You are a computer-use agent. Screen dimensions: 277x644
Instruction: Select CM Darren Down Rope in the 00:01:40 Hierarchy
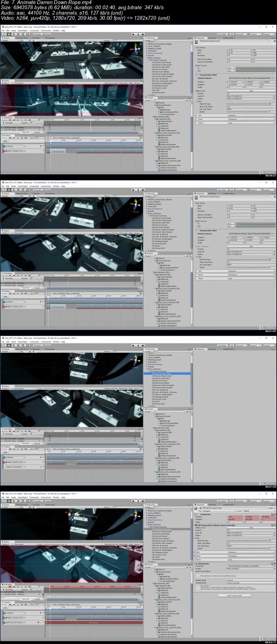point(161,374)
